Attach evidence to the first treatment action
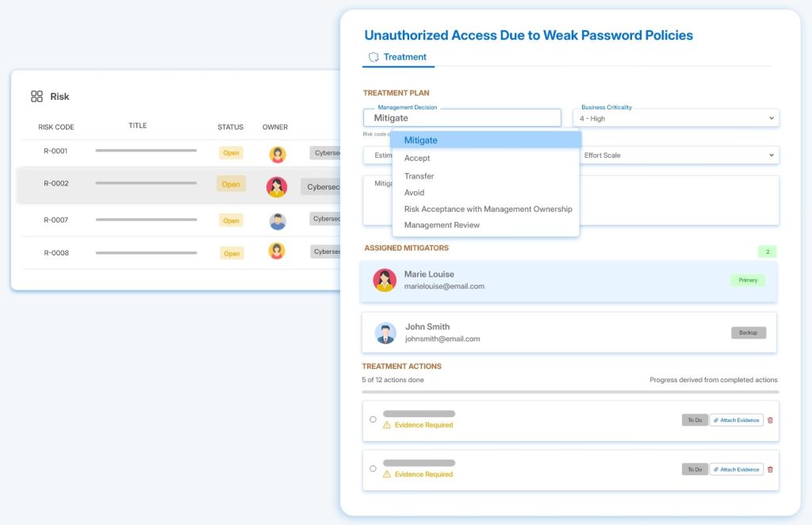The height and width of the screenshot is (525, 812). click(736, 420)
